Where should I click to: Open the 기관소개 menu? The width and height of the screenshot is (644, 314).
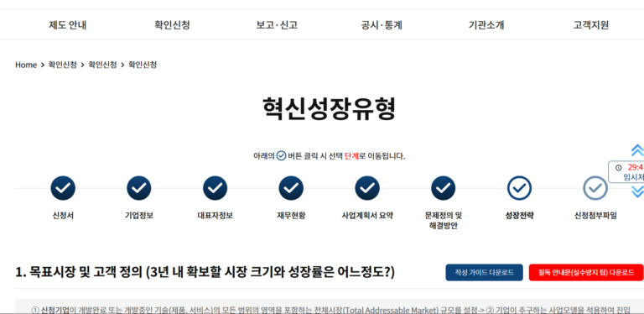coord(486,25)
